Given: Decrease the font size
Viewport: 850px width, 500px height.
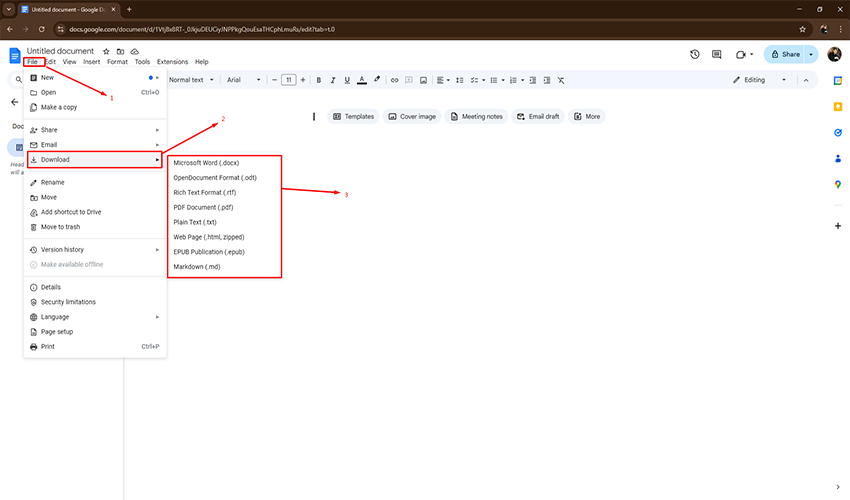Looking at the screenshot, I should point(274,80).
